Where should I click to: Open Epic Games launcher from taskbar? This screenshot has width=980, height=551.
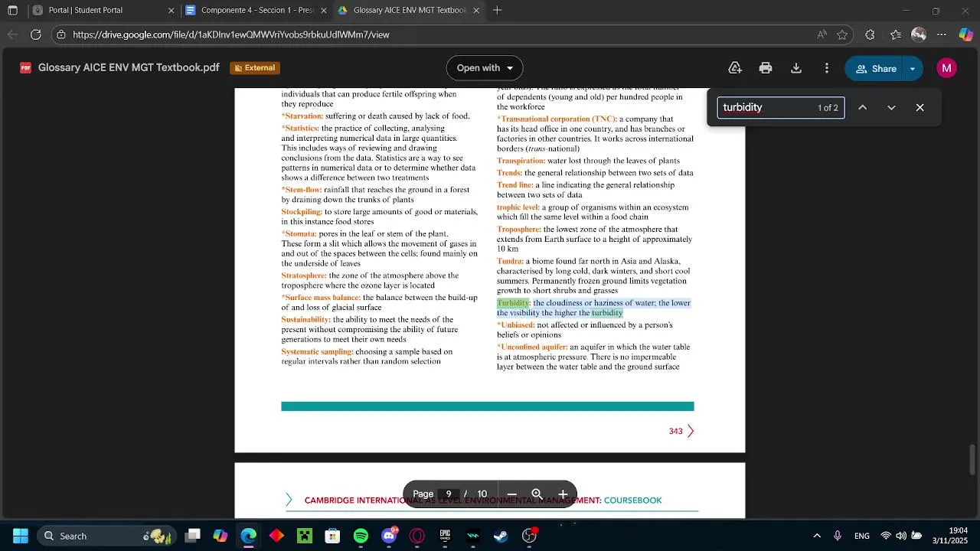click(445, 536)
